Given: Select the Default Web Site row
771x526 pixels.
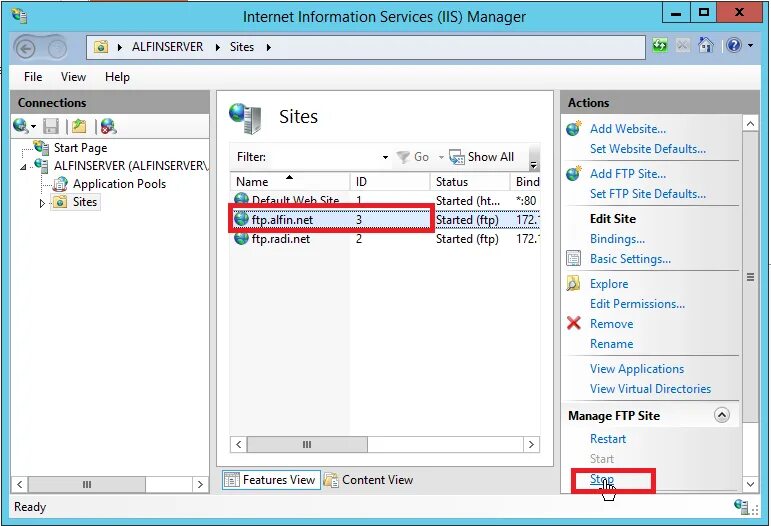Looking at the screenshot, I should point(385,201).
